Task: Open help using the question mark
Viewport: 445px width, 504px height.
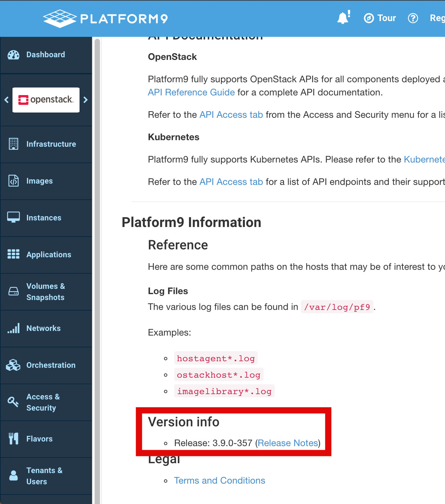Action: [x=413, y=18]
